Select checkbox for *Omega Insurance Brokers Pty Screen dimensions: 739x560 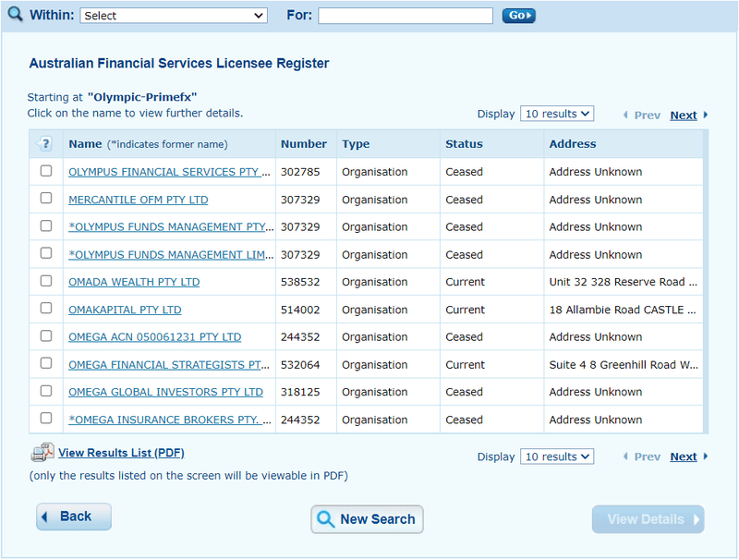click(46, 419)
